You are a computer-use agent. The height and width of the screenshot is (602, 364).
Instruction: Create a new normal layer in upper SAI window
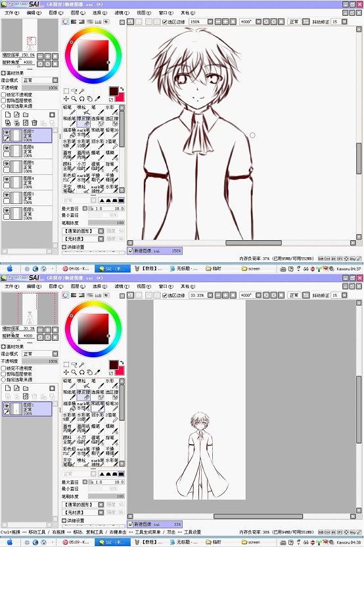tap(8, 114)
